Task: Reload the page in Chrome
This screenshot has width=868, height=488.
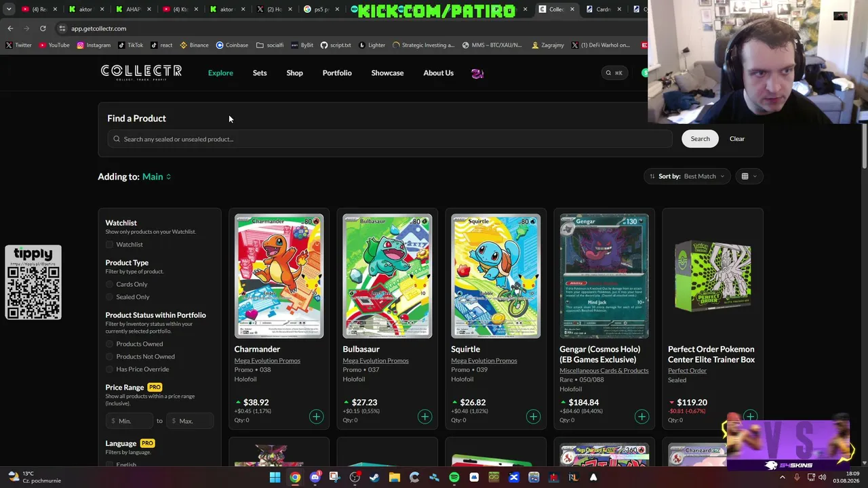Action: coord(43,28)
